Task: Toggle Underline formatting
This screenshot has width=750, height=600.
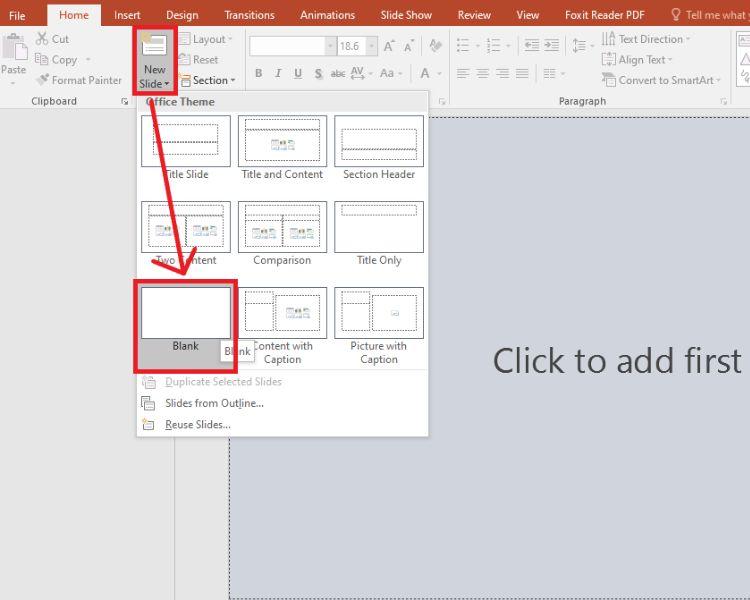Action: click(x=298, y=73)
